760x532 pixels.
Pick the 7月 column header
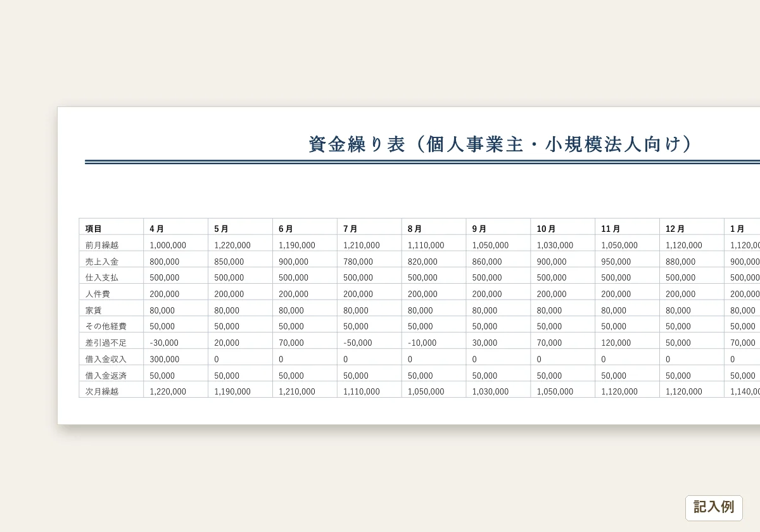(x=370, y=227)
